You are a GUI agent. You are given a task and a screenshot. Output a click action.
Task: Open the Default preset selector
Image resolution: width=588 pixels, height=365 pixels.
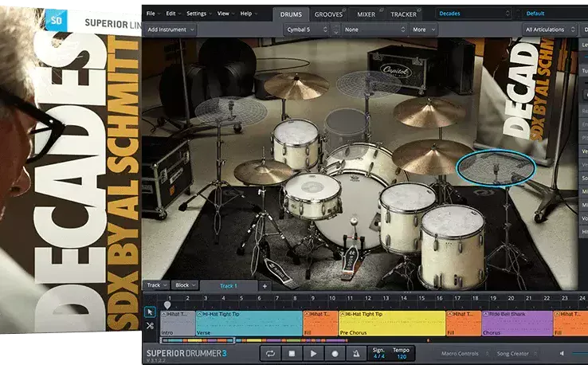pos(555,14)
